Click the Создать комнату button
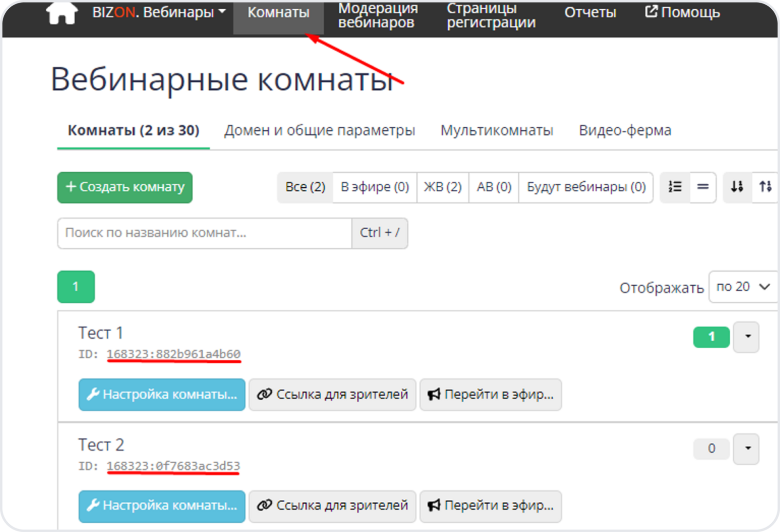This screenshot has height=532, width=780. [x=125, y=187]
